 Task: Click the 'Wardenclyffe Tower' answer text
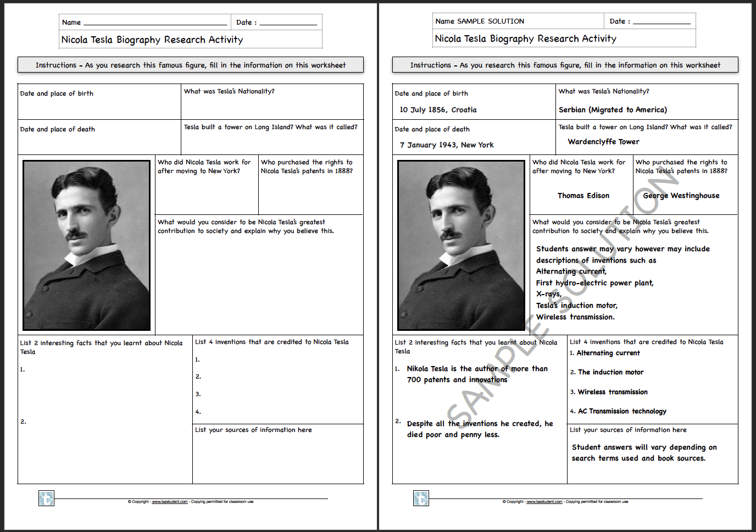[x=603, y=141]
